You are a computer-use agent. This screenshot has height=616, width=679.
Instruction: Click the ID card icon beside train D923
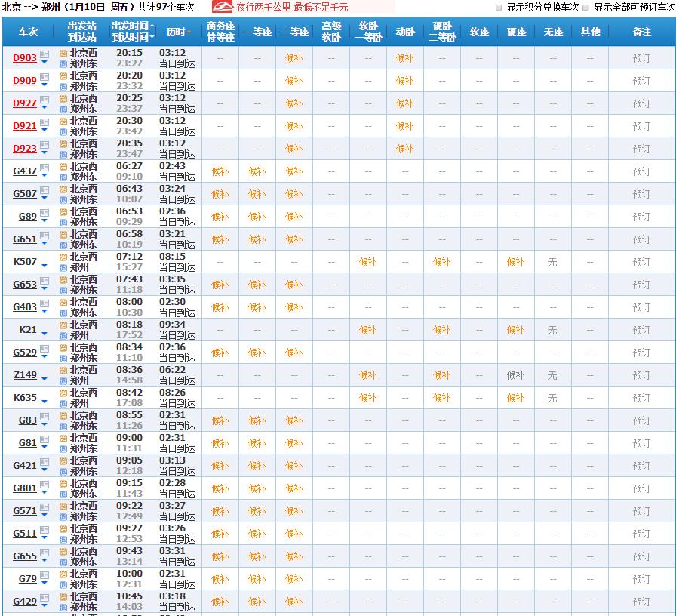click(x=45, y=145)
